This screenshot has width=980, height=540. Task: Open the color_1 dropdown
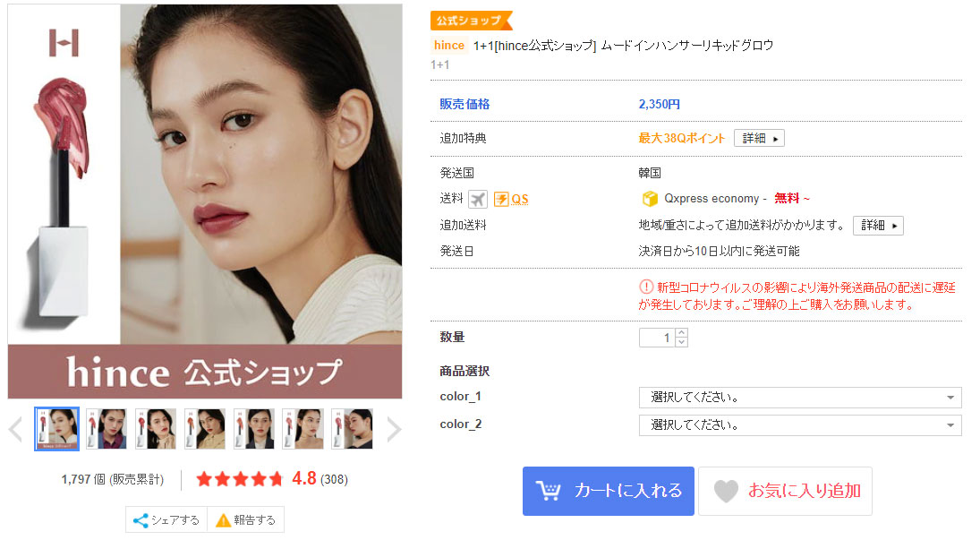pyautogui.click(x=800, y=398)
